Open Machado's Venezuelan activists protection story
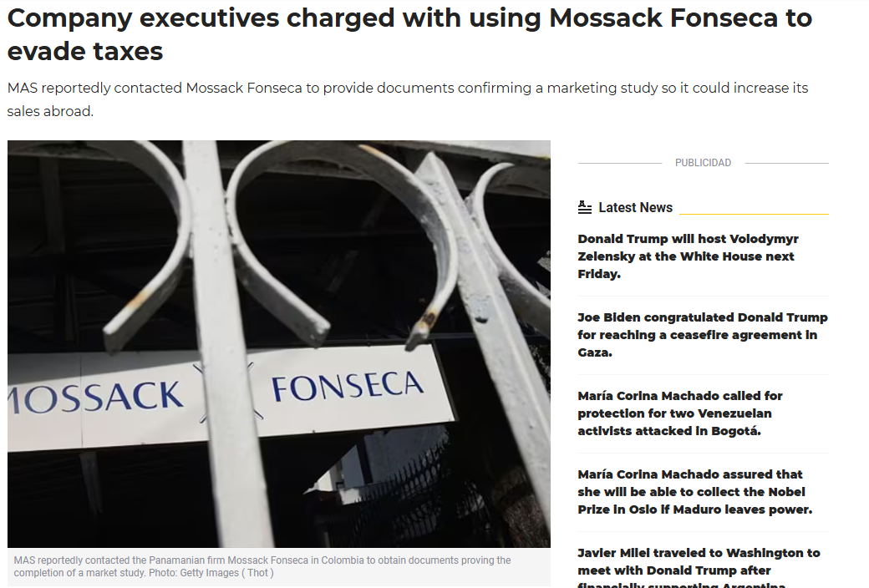 click(680, 413)
